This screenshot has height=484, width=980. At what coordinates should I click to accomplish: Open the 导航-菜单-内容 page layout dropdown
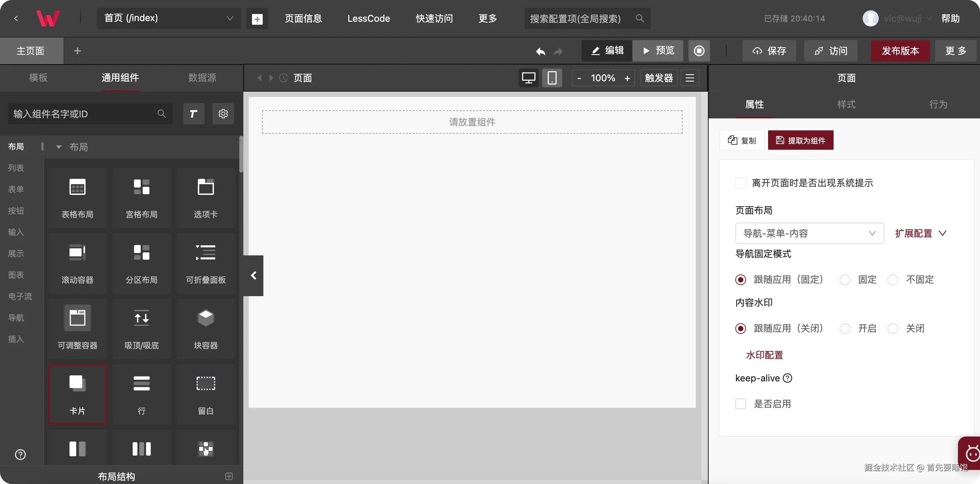(x=809, y=233)
